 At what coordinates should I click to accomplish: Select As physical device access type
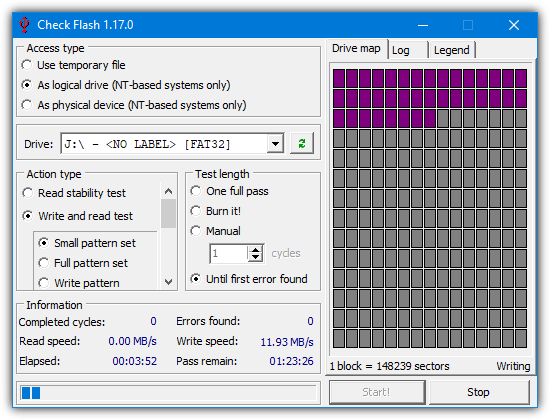pos(134,105)
